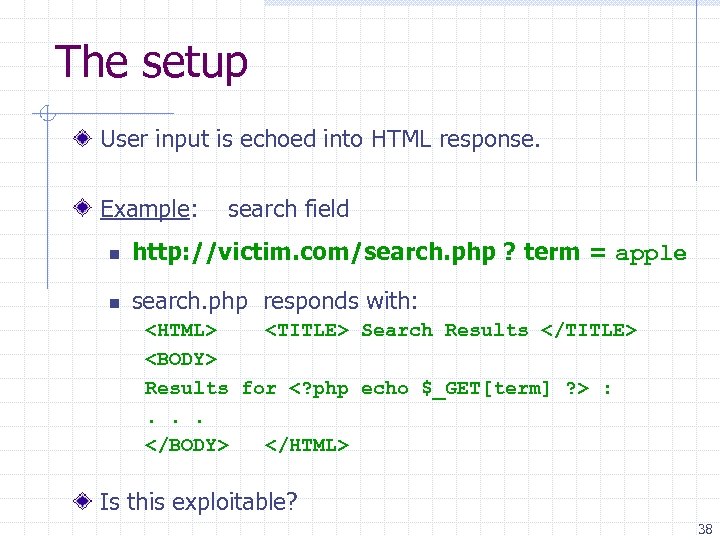Viewport: 720px width, 540px height.
Task: Click the "term =" parameter text in URL
Action: 564,252
